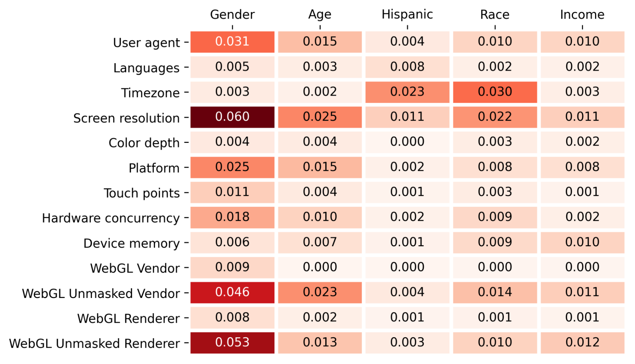Select WebGL Unmasked Vendor Gender cell 0.046
The image size is (635, 364).
click(x=232, y=293)
